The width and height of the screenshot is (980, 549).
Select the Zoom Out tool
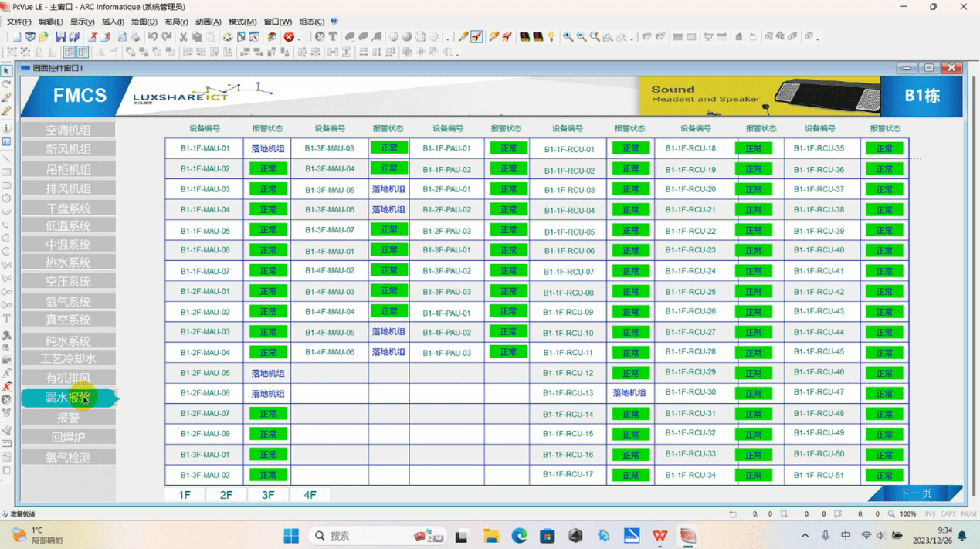pos(580,36)
